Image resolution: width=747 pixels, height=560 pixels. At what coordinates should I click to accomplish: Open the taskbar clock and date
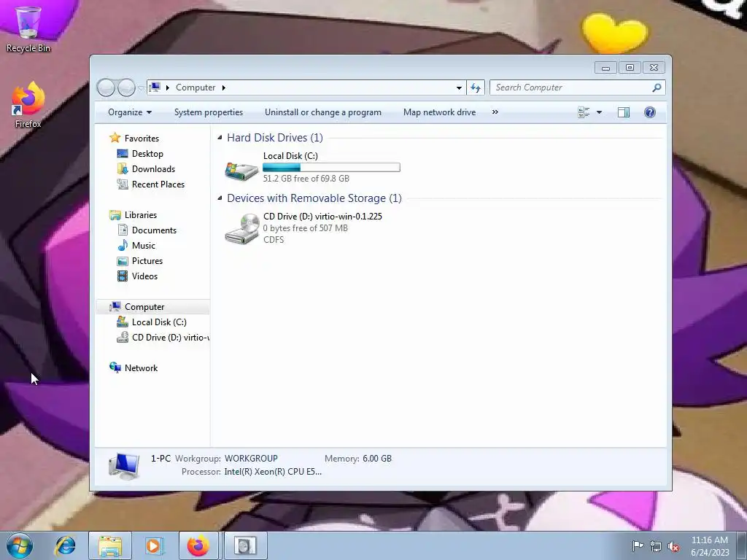click(x=710, y=545)
